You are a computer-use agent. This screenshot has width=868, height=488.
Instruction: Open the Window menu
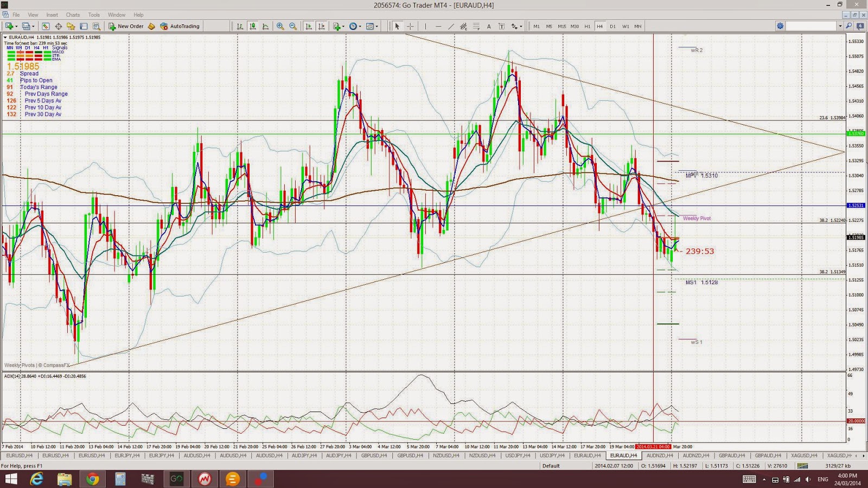(117, 15)
